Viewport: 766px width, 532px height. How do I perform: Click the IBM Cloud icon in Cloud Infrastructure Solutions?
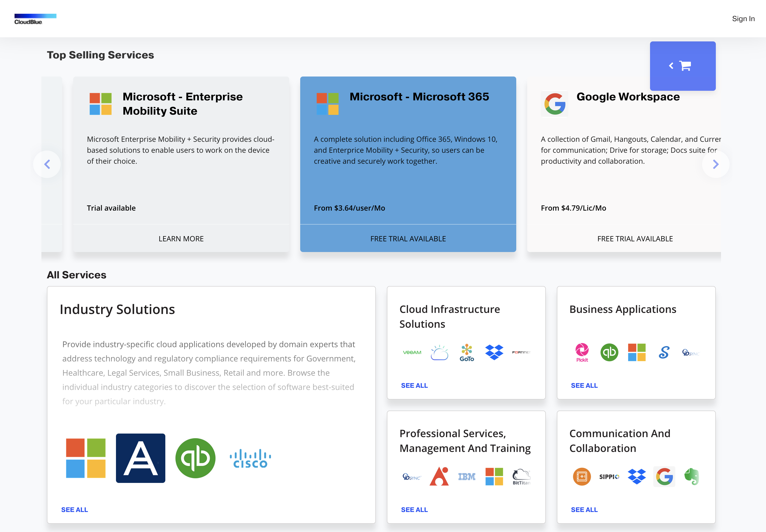(x=439, y=352)
